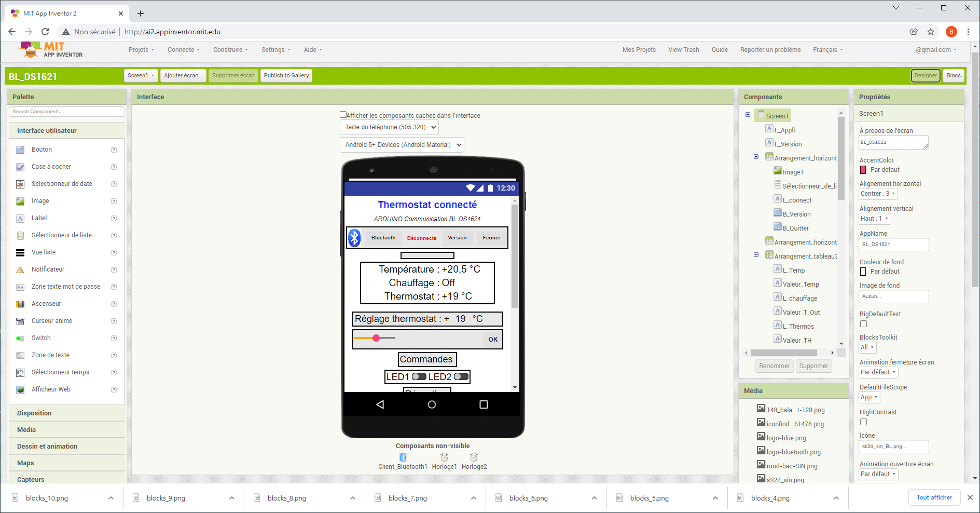This screenshot has height=513, width=980.
Task: Open the Settings menu
Action: 275,50
